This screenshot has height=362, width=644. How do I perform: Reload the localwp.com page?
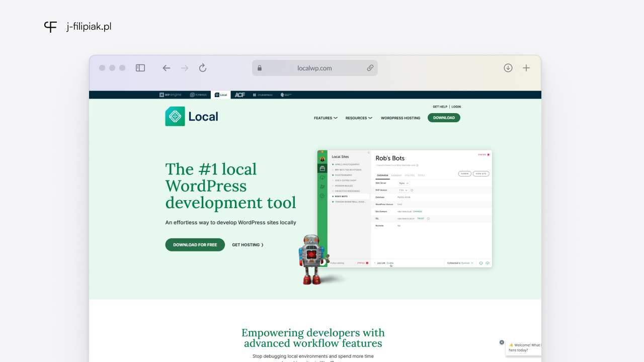point(203,68)
